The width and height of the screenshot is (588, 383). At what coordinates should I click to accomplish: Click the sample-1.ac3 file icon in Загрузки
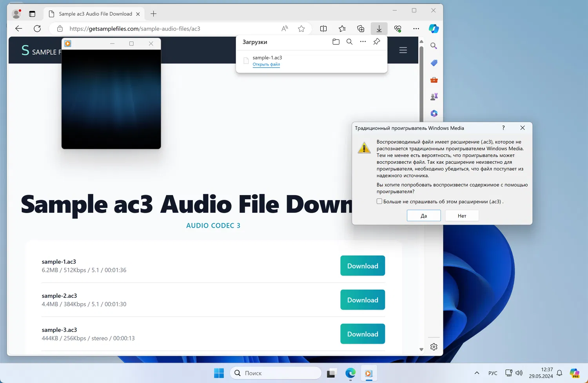[x=246, y=61]
